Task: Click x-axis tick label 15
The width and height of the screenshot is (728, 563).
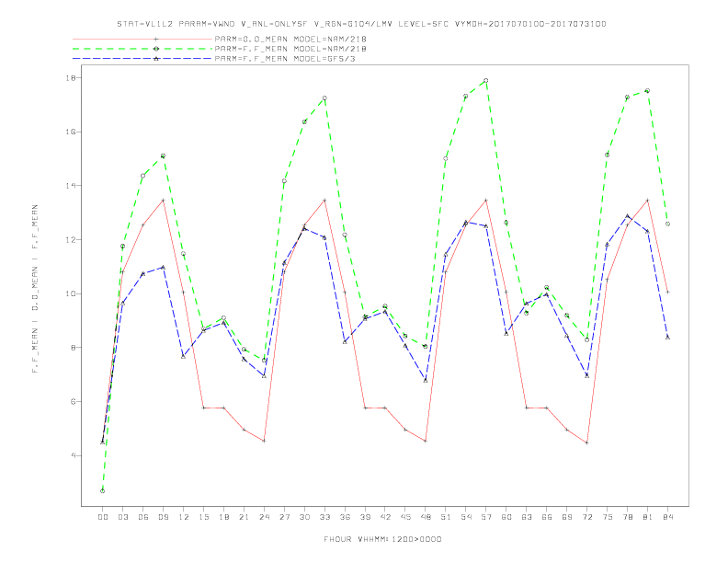Action: click(203, 517)
